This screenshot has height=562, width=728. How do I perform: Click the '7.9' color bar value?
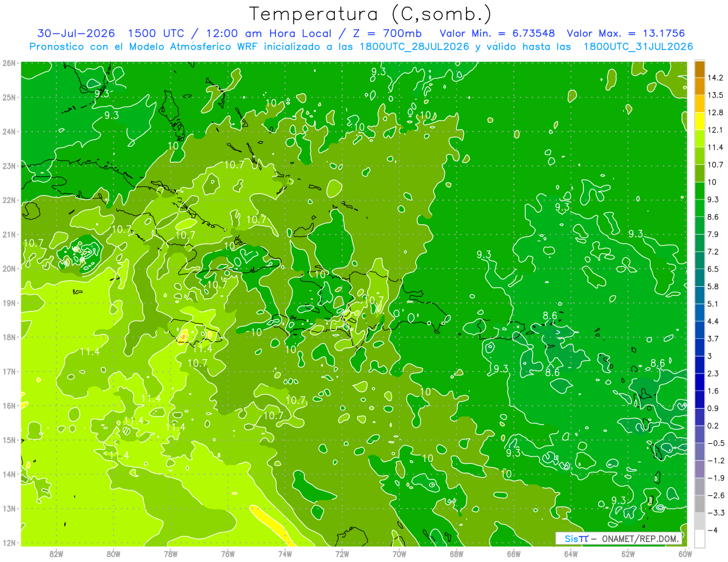pos(713,234)
